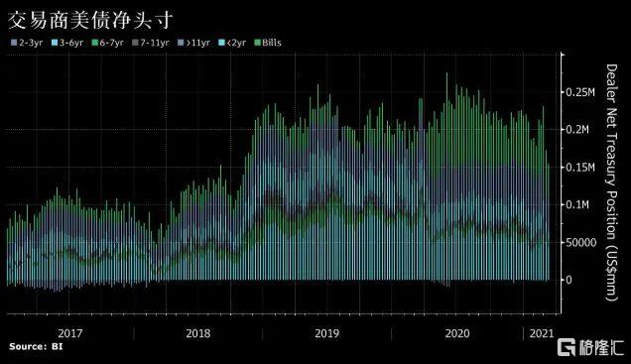
Task: Click the 2018 x-axis label
Action: (198, 333)
